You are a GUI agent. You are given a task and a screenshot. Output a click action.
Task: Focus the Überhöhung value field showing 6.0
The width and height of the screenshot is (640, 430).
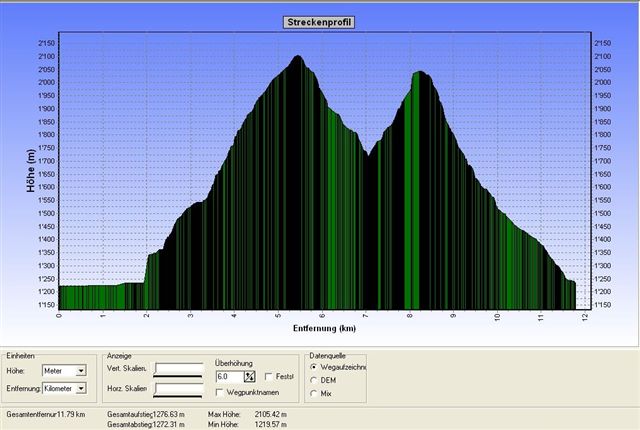point(229,376)
